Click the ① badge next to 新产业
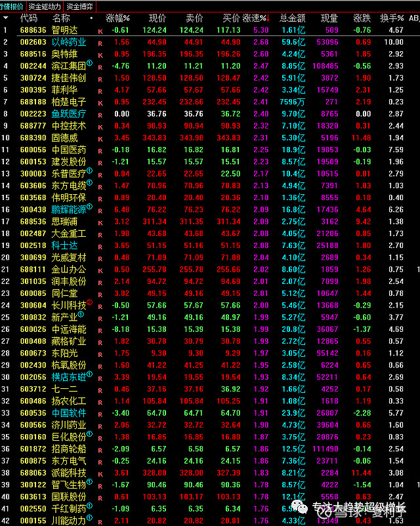The height and width of the screenshot is (526, 420). 81,314
